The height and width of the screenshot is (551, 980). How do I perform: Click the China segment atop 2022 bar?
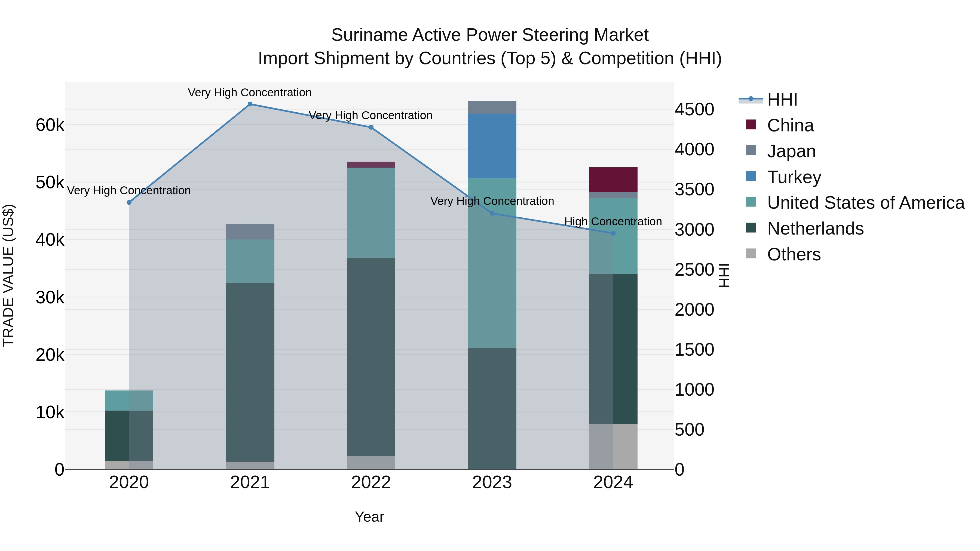pos(371,165)
